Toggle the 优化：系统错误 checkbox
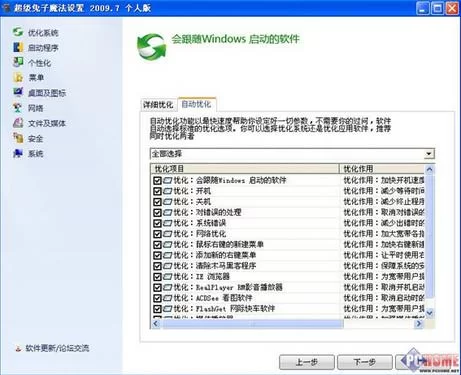461x375 pixels. point(157,223)
